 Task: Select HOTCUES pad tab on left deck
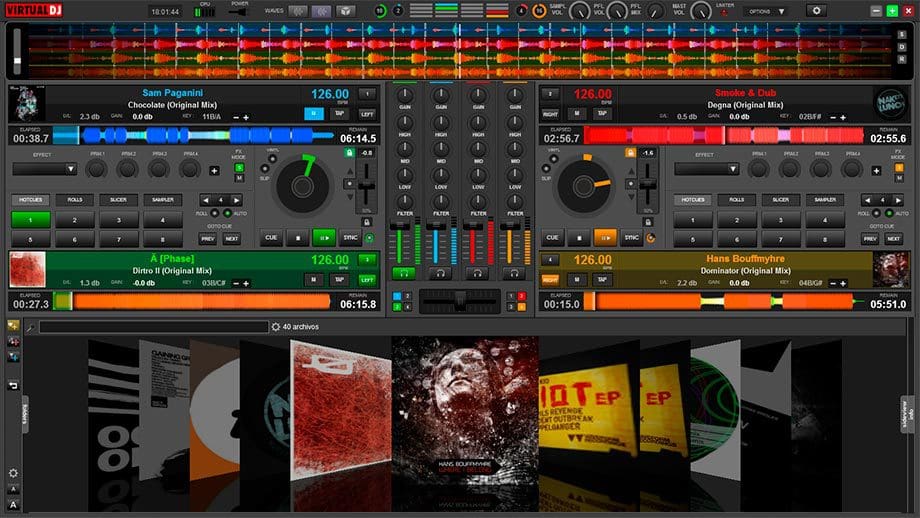click(x=31, y=200)
